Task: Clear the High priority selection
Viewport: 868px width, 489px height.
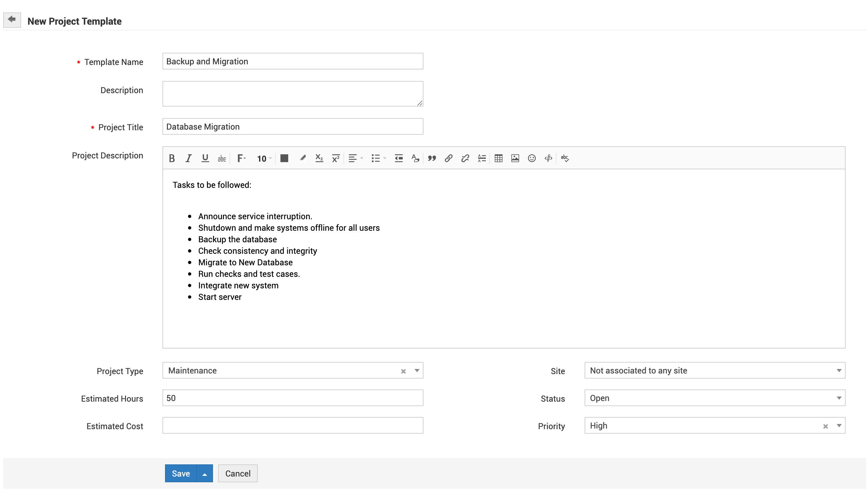Action: click(x=825, y=427)
